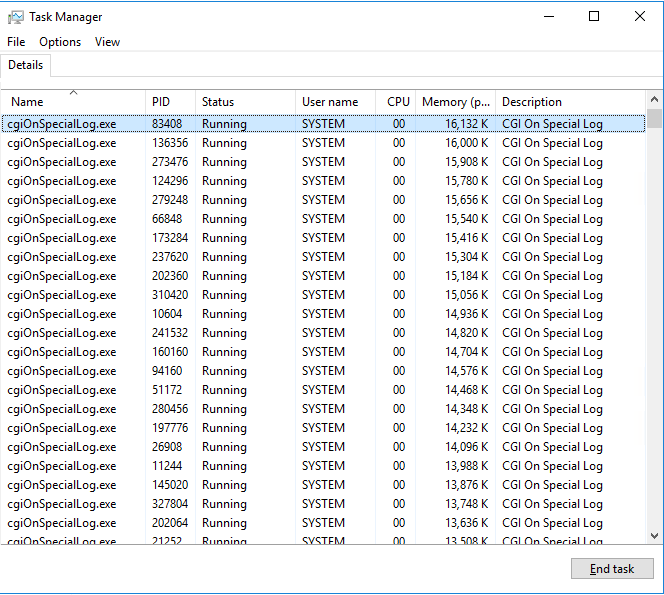The width and height of the screenshot is (664, 595).
Task: Select the process with PID 310420
Action: click(x=323, y=295)
